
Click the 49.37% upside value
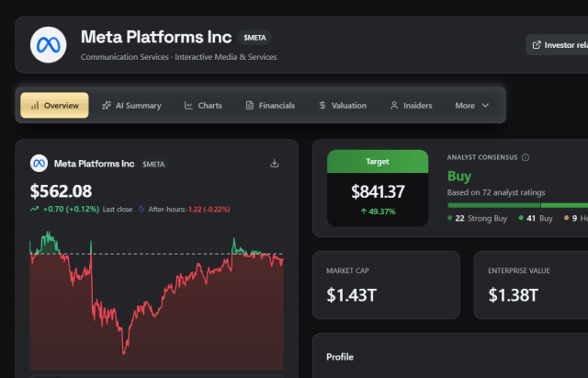[x=378, y=212]
